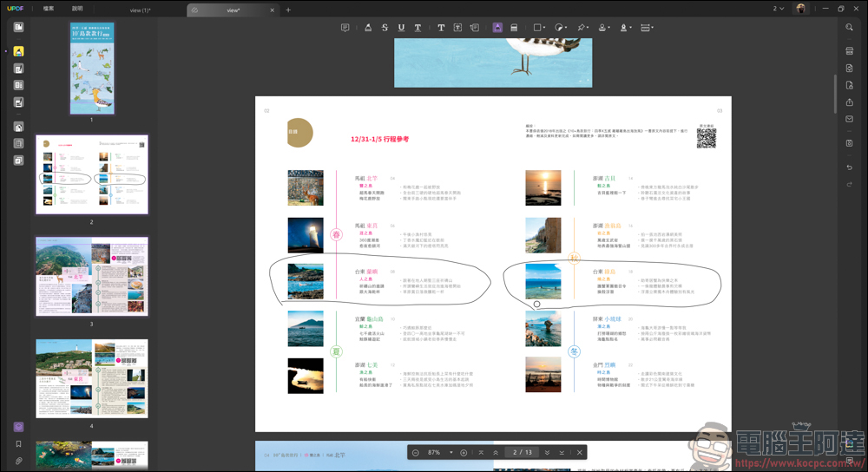Select the sticky note comment tool
Image resolution: width=868 pixels, height=472 pixels.
pos(345,28)
